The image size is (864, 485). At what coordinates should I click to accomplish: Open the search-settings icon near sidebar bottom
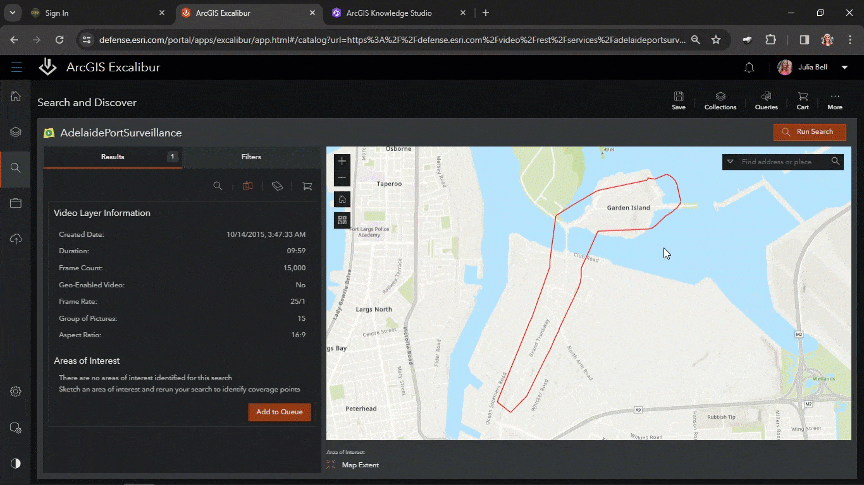pyautogui.click(x=15, y=428)
